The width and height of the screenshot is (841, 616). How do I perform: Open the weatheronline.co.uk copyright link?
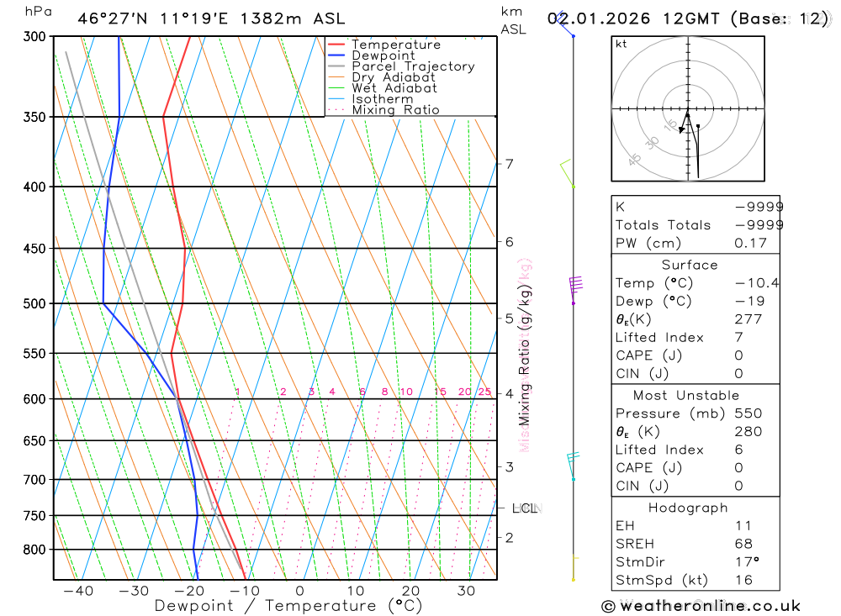pyautogui.click(x=701, y=606)
